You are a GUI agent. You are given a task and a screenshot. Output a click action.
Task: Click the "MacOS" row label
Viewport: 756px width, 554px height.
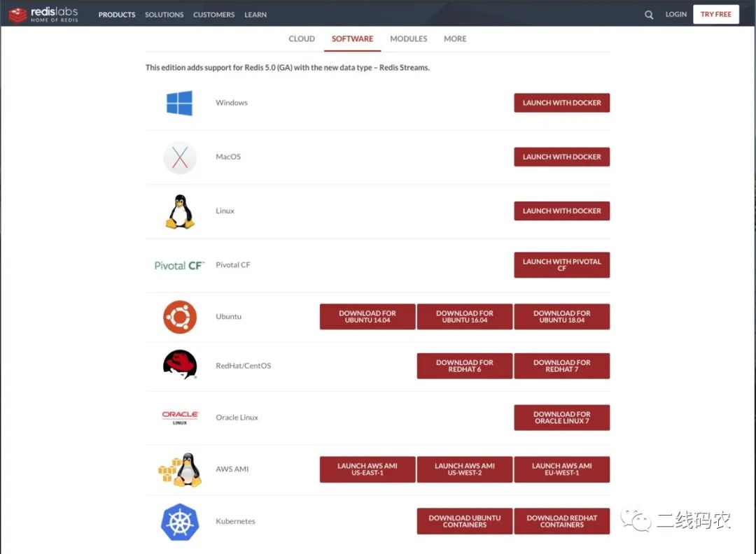228,157
